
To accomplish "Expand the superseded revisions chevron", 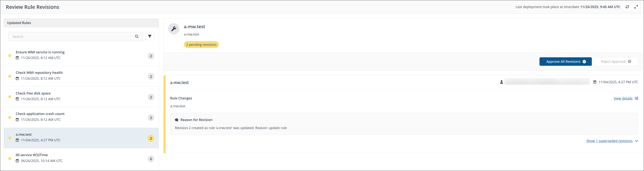I will [x=636, y=141].
